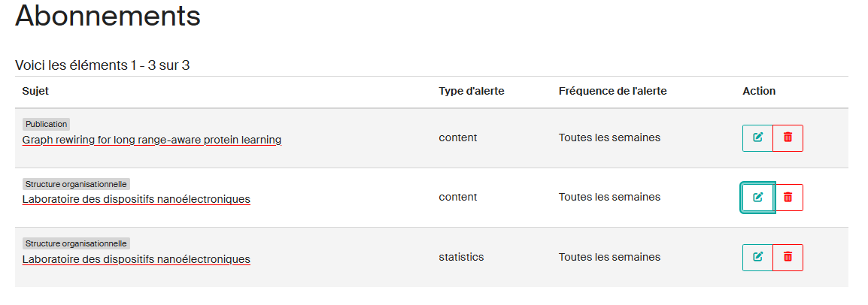The image size is (868, 305).
Task: Delete the Laboratoire statistics alert subscription
Action: [788, 258]
